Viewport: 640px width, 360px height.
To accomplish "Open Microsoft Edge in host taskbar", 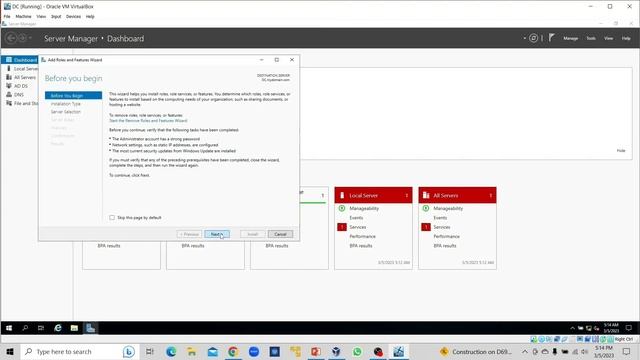I will coord(171,351).
